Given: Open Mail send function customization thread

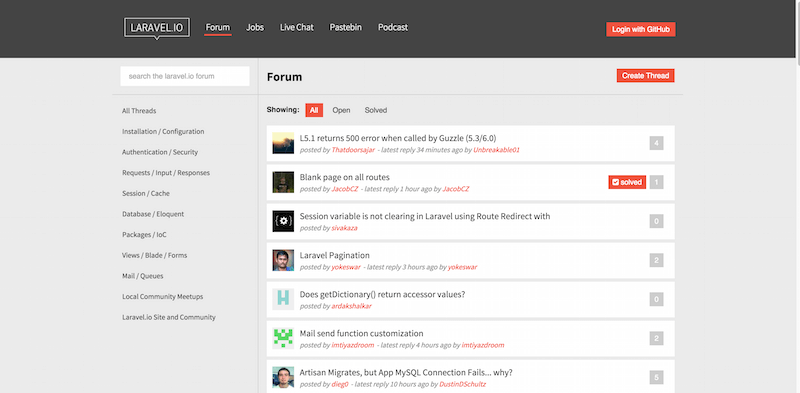Looking at the screenshot, I should coord(362,333).
